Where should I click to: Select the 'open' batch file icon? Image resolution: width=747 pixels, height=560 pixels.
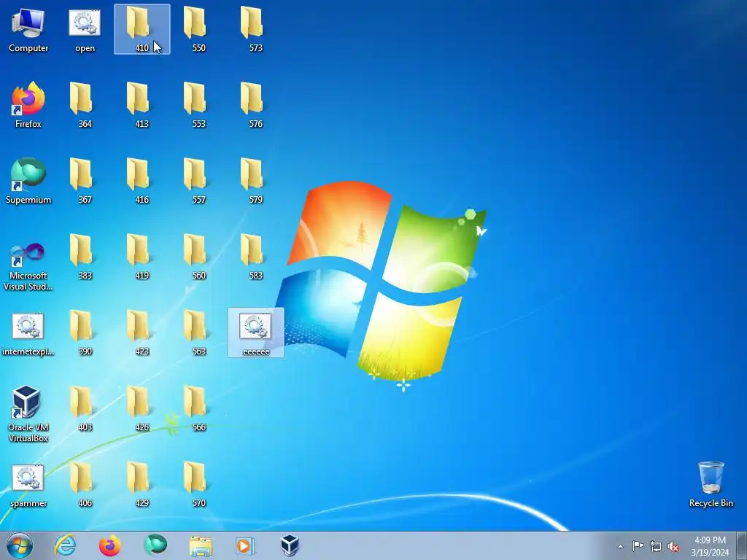85,29
